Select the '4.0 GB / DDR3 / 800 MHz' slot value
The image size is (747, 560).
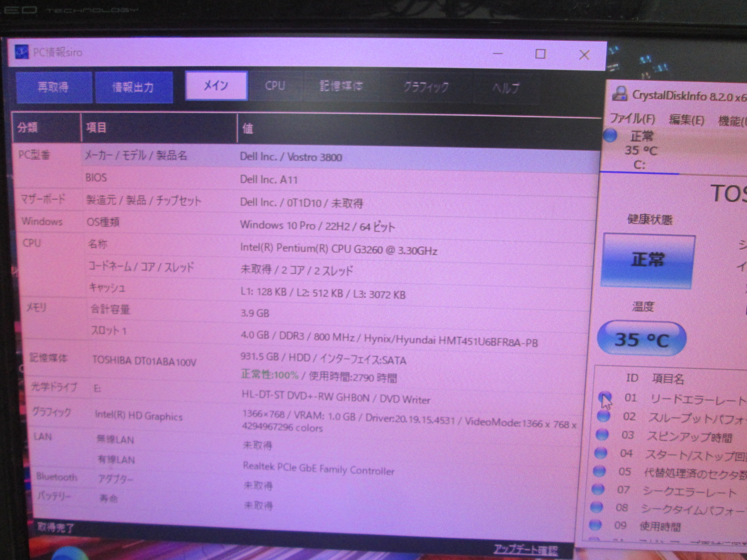click(x=389, y=338)
